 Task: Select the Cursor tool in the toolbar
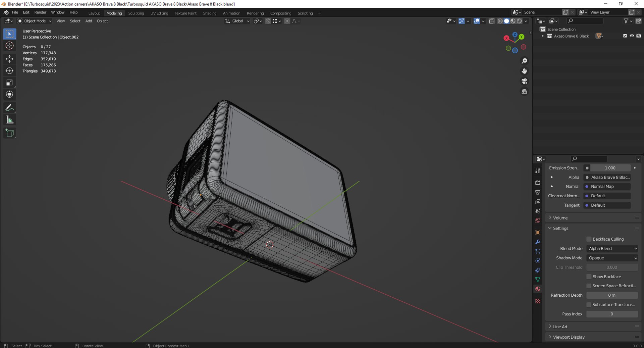pyautogui.click(x=10, y=46)
